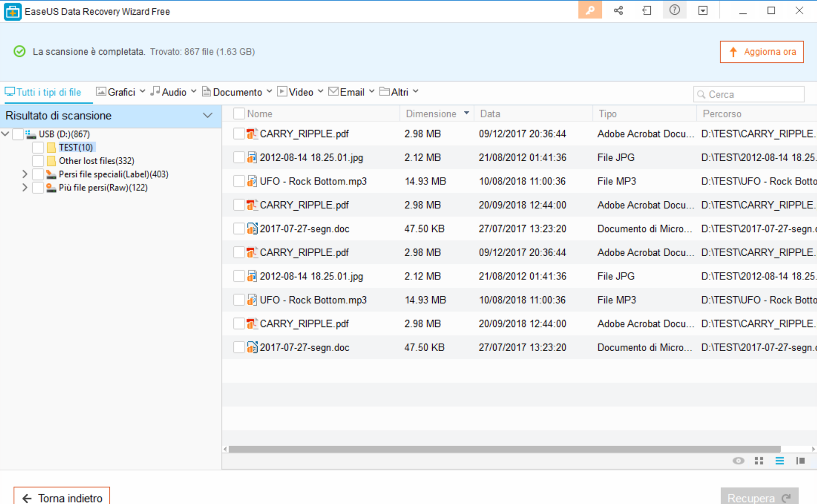This screenshot has width=817, height=504.
Task: Click the Other lost files folder icon
Action: [51, 161]
